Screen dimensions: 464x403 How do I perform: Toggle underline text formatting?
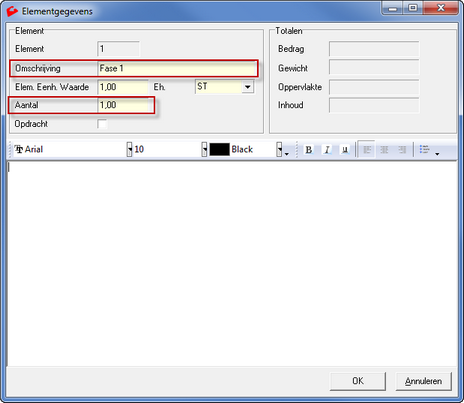pos(345,149)
